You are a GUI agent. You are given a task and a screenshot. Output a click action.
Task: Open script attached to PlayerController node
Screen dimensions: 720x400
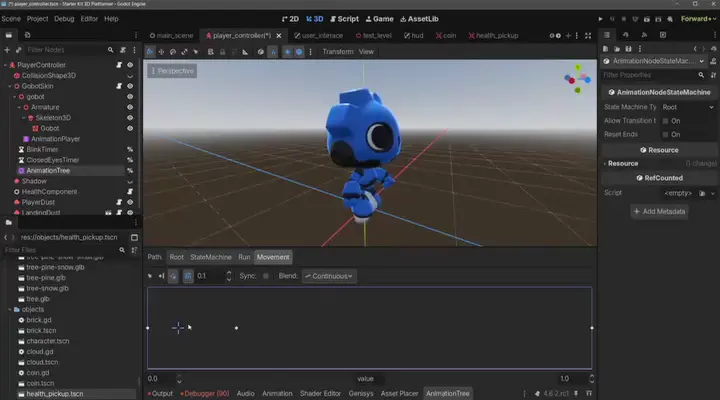118,64
